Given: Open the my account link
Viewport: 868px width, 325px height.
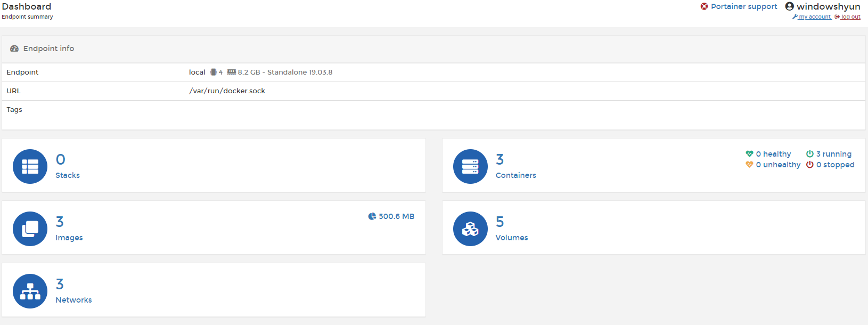Looking at the screenshot, I should pos(815,17).
